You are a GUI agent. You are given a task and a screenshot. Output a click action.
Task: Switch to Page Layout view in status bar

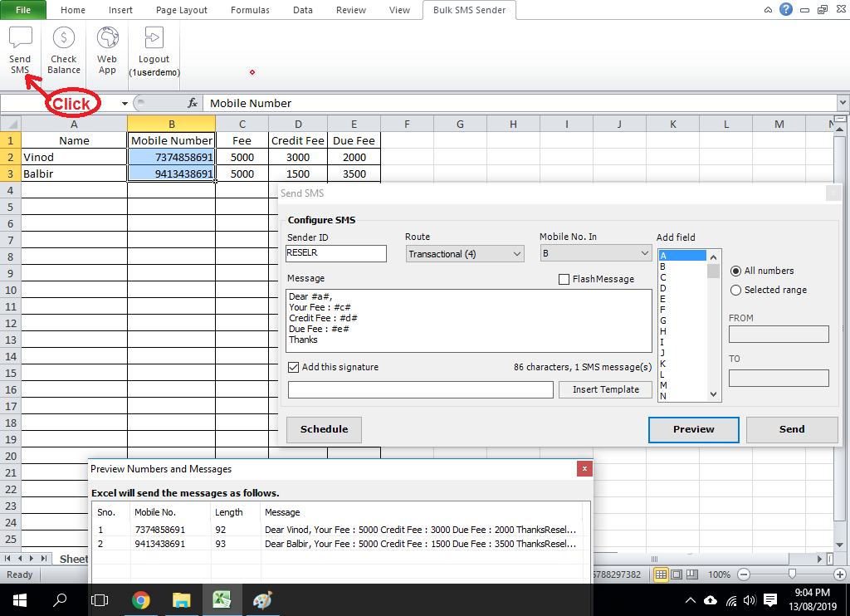coord(677,574)
